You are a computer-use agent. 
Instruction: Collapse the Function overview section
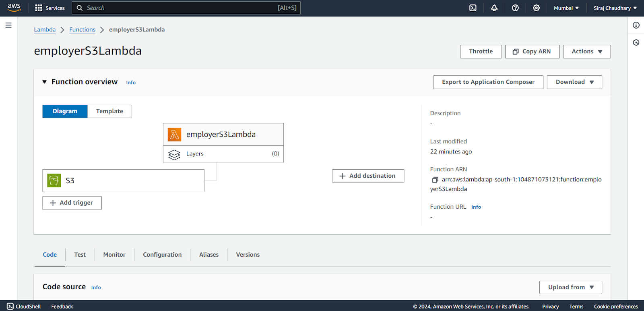pyautogui.click(x=45, y=82)
